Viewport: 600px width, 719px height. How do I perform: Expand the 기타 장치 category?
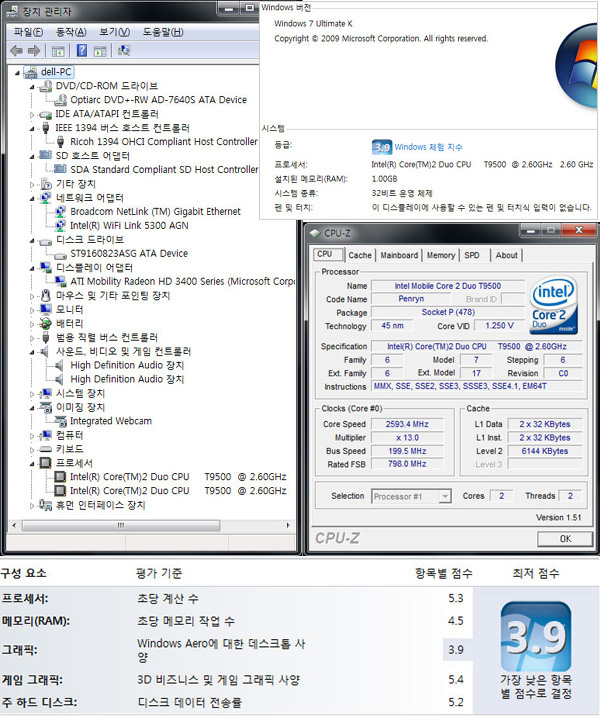(x=32, y=184)
